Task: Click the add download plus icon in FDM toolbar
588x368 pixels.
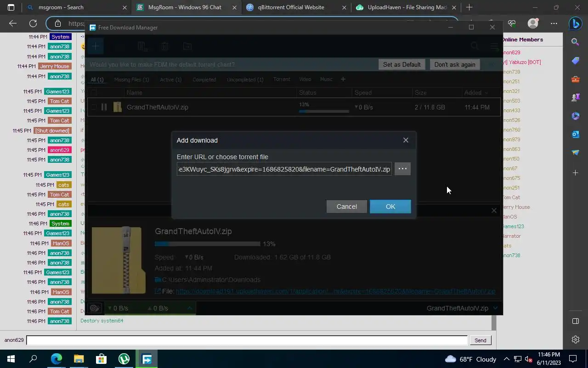Action: pos(96,46)
